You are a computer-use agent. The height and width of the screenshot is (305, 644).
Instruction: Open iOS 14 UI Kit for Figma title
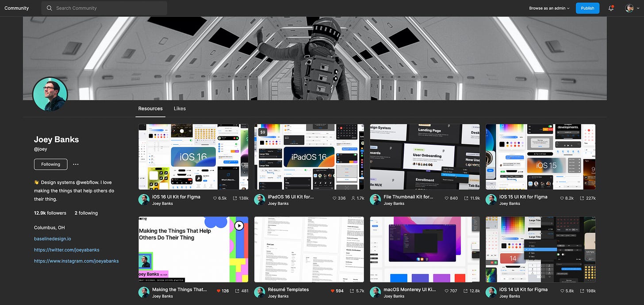click(523, 290)
